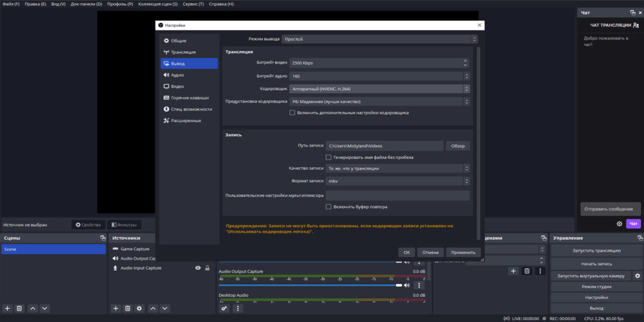Remove the selected source with the trash icon
The height and width of the screenshot is (322, 644).
pos(128,308)
